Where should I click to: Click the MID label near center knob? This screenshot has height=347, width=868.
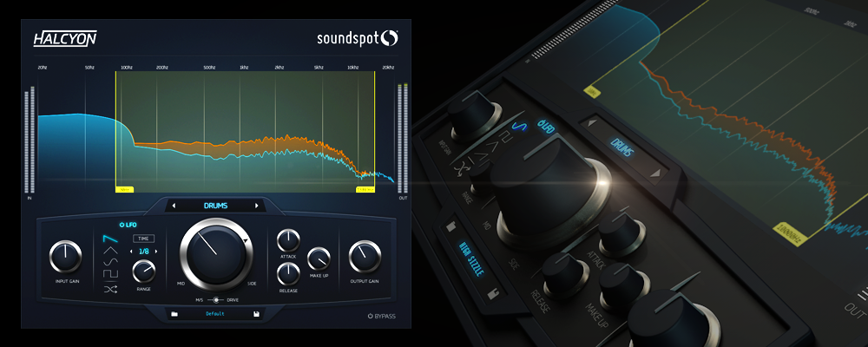[181, 283]
